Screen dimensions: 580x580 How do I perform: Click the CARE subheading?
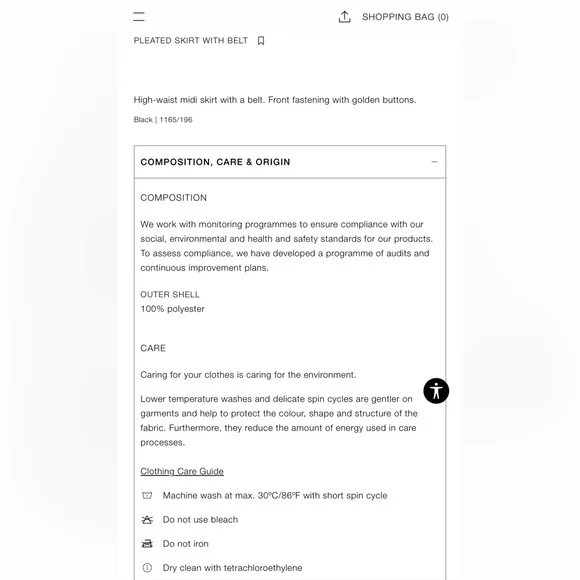[x=153, y=348]
